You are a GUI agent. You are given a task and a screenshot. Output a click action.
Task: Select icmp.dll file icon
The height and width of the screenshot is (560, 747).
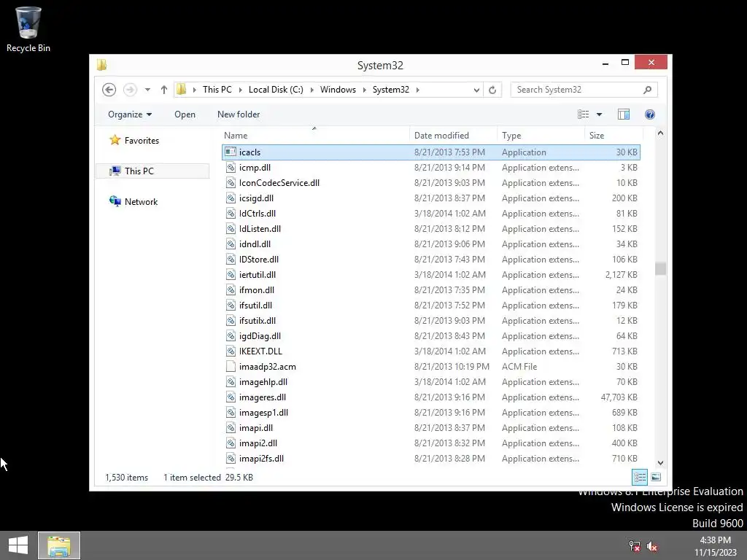231,167
